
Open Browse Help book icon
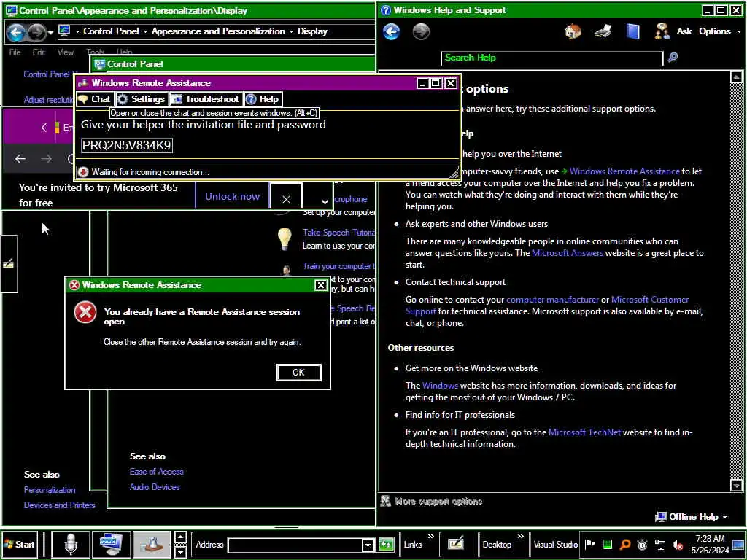(632, 32)
